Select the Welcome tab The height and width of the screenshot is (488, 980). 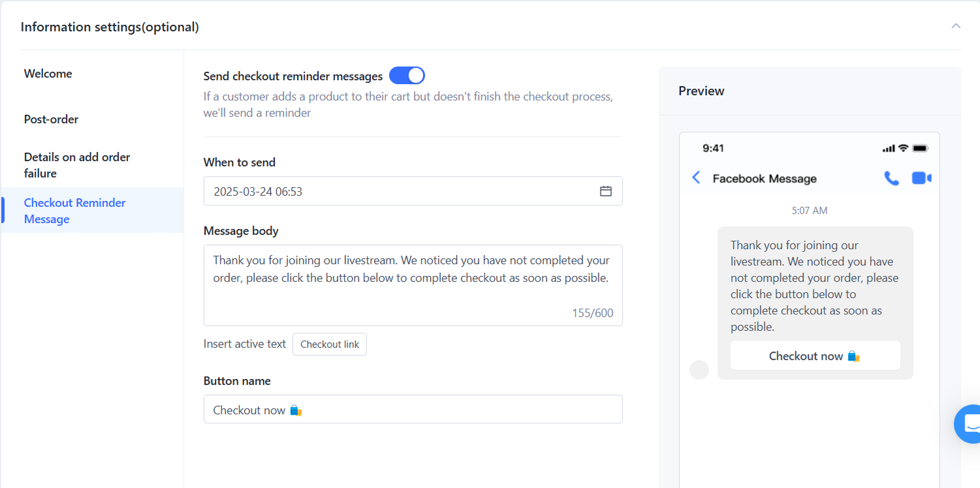click(x=48, y=74)
